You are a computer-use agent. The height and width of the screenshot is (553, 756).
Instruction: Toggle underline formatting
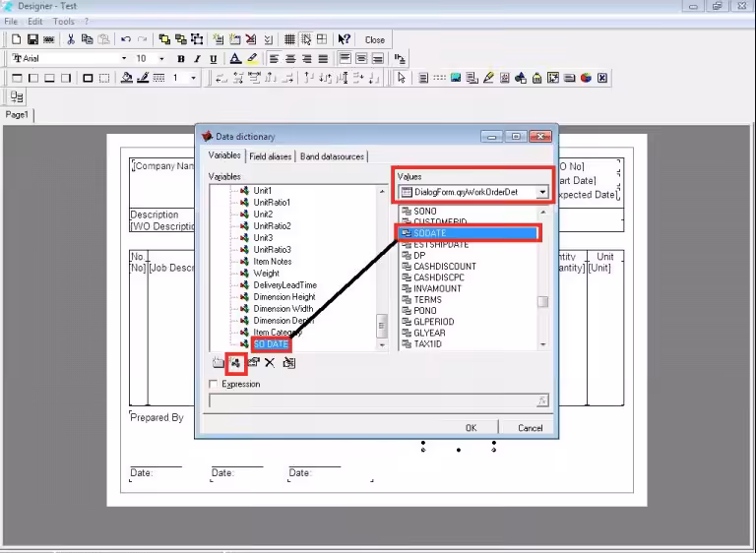(x=213, y=59)
